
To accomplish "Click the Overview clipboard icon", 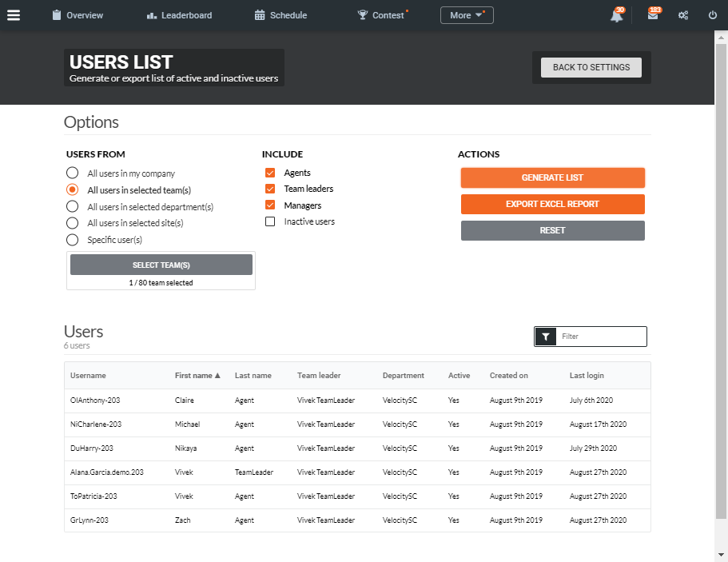I will click(x=57, y=15).
